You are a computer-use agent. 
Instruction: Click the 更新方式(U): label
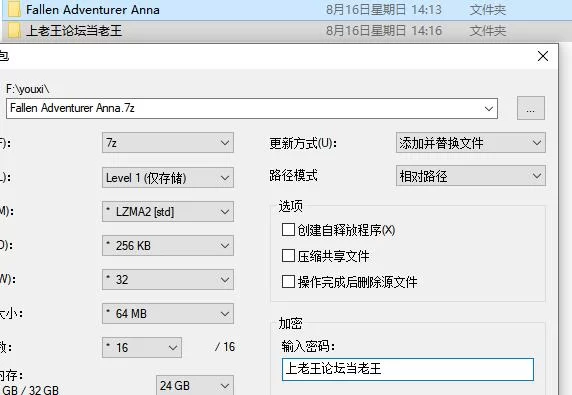pyautogui.click(x=303, y=143)
